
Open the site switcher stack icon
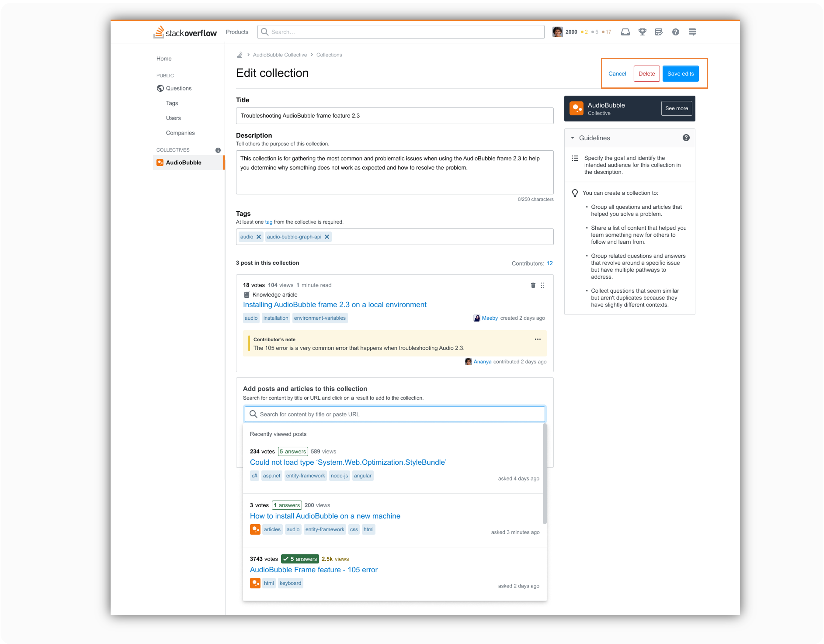[692, 32]
